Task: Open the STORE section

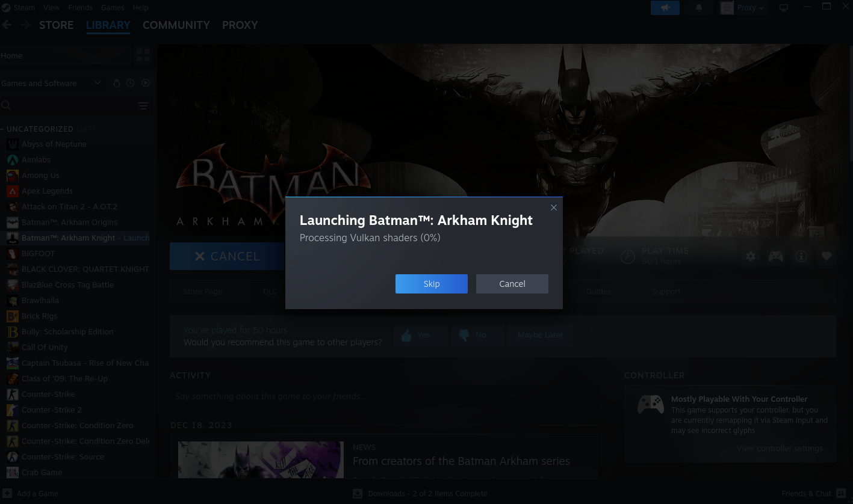Action: (56, 25)
